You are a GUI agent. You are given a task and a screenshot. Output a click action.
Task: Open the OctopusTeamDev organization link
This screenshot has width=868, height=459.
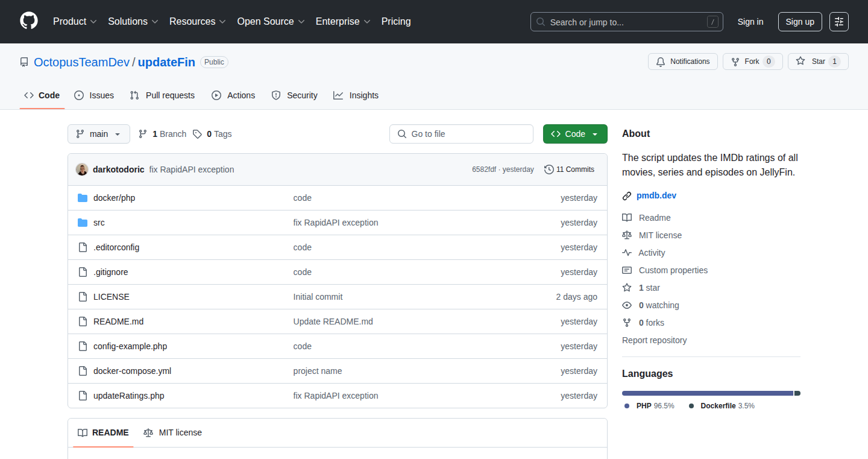pyautogui.click(x=82, y=62)
